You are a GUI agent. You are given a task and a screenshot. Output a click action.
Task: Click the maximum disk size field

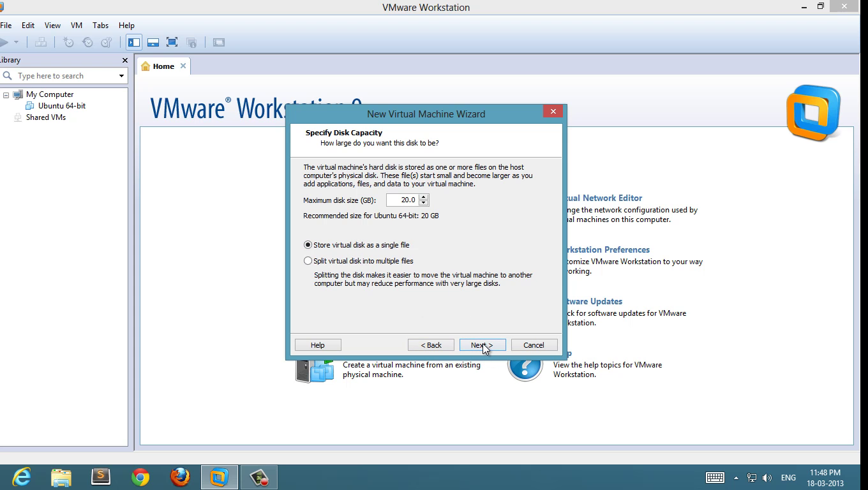click(x=402, y=200)
